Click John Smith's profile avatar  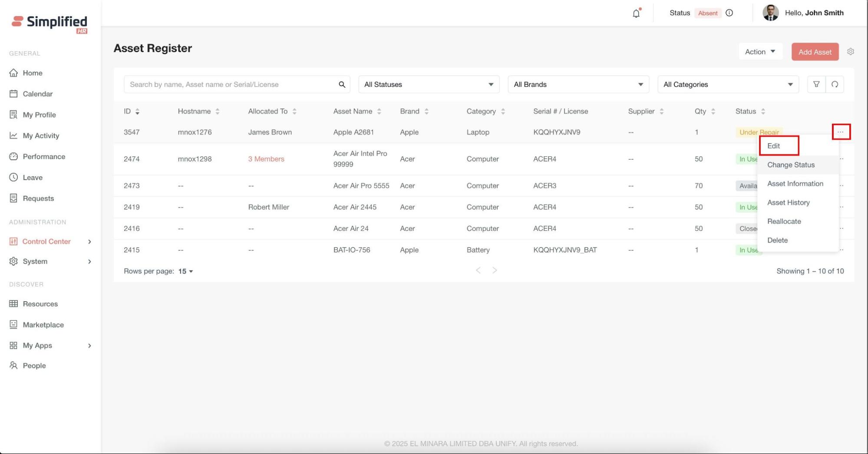(770, 13)
